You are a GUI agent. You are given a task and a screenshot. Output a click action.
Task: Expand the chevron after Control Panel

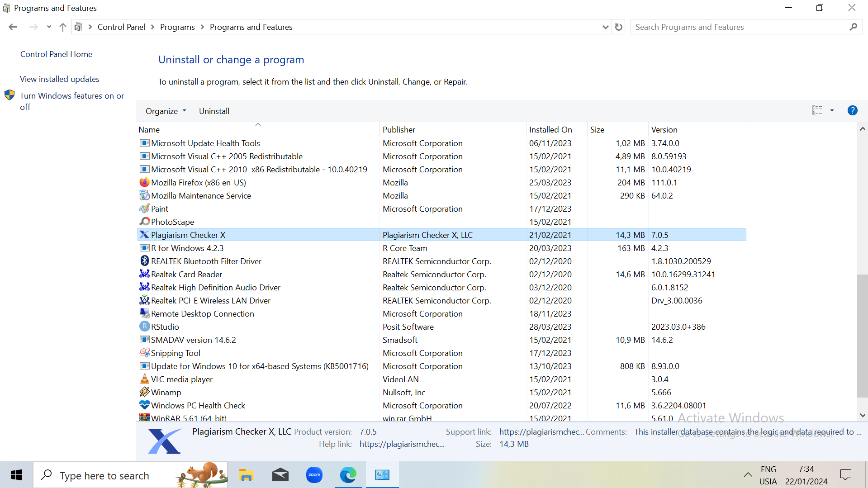coord(153,27)
